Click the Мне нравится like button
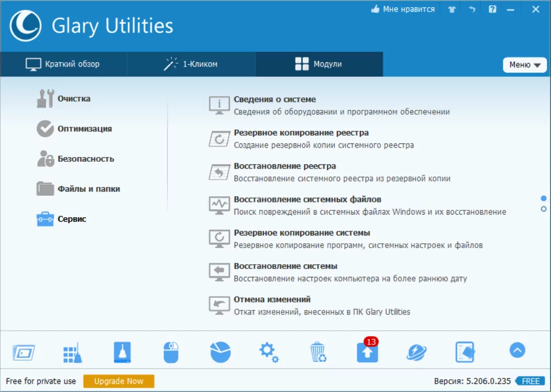This screenshot has height=392, width=551. (403, 9)
